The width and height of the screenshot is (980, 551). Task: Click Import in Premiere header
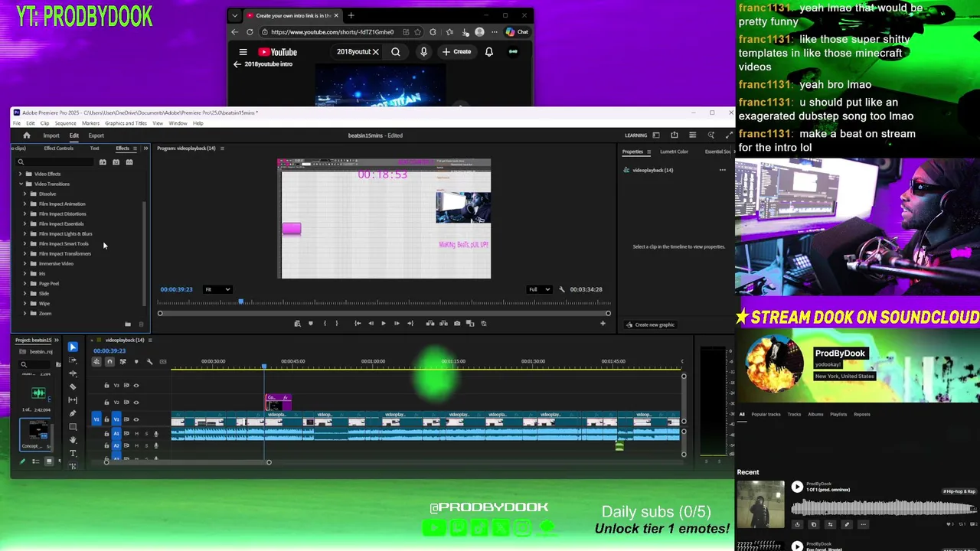tap(51, 135)
